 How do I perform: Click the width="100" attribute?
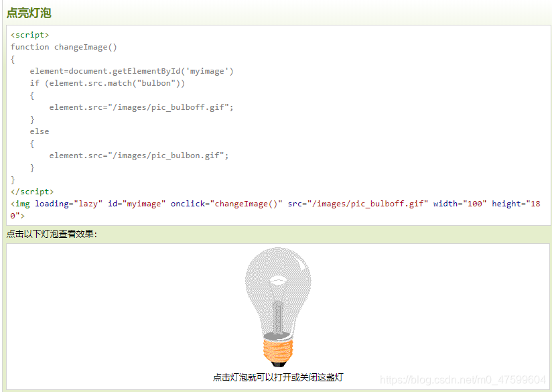pos(460,204)
